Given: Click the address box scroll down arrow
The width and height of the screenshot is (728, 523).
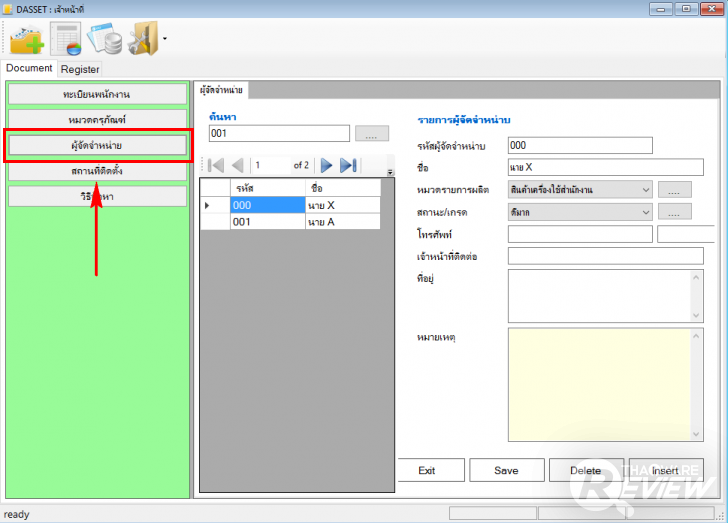Looking at the screenshot, I should pos(696,315).
